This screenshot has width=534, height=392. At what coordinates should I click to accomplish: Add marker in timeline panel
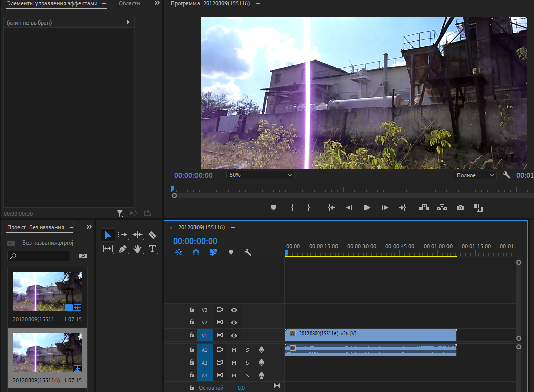click(231, 252)
